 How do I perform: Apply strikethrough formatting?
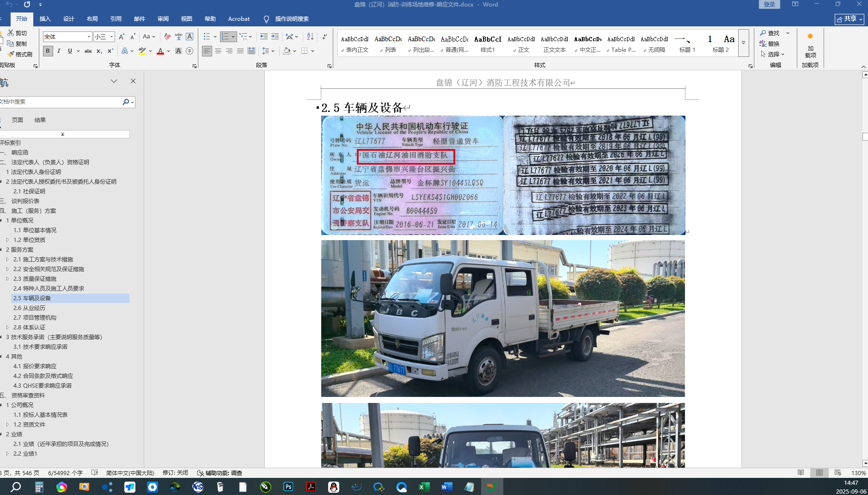coord(88,51)
